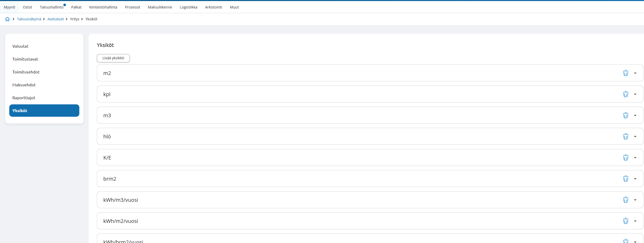This screenshot has height=243, width=644.
Task: Click the brm2 unit name
Action: click(x=110, y=179)
